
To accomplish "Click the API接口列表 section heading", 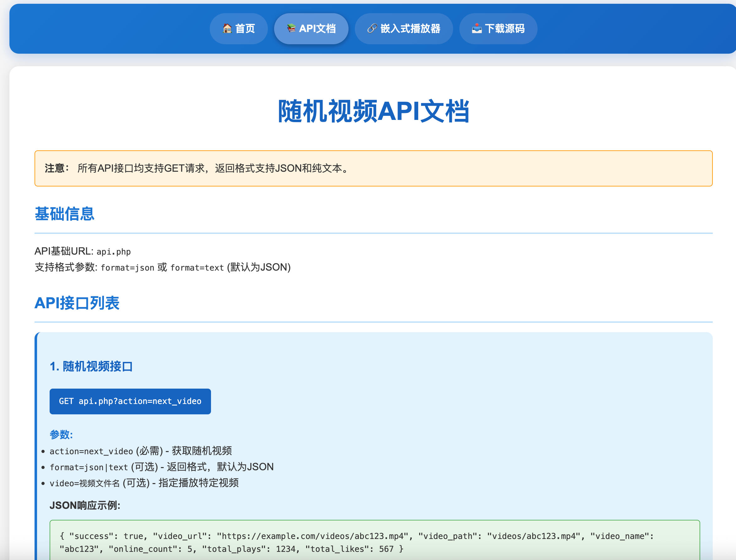I will [x=77, y=303].
